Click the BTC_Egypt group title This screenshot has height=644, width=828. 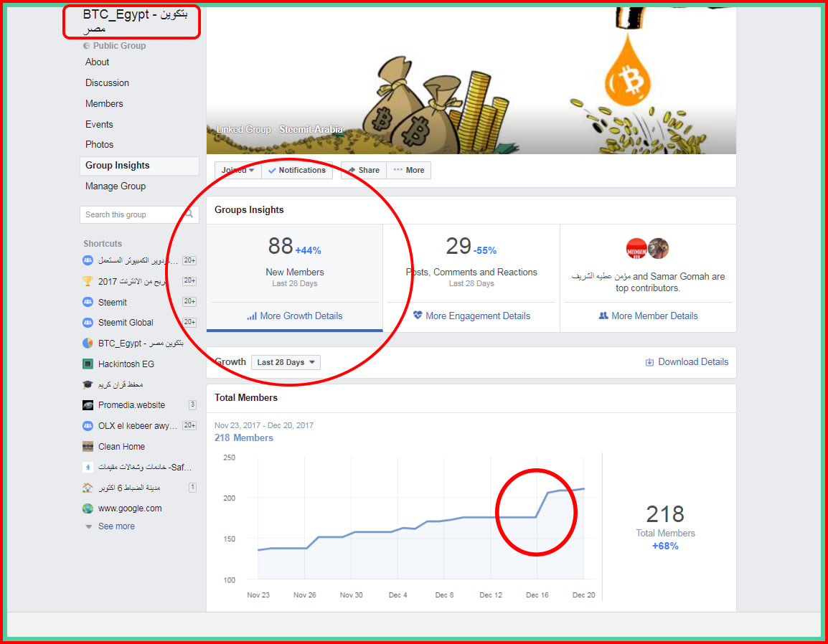(135, 21)
